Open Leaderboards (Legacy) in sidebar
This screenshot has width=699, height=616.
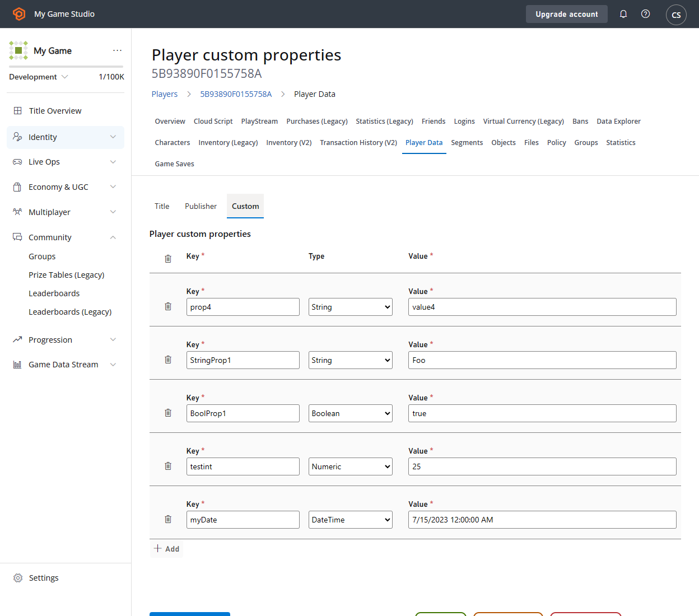click(70, 312)
